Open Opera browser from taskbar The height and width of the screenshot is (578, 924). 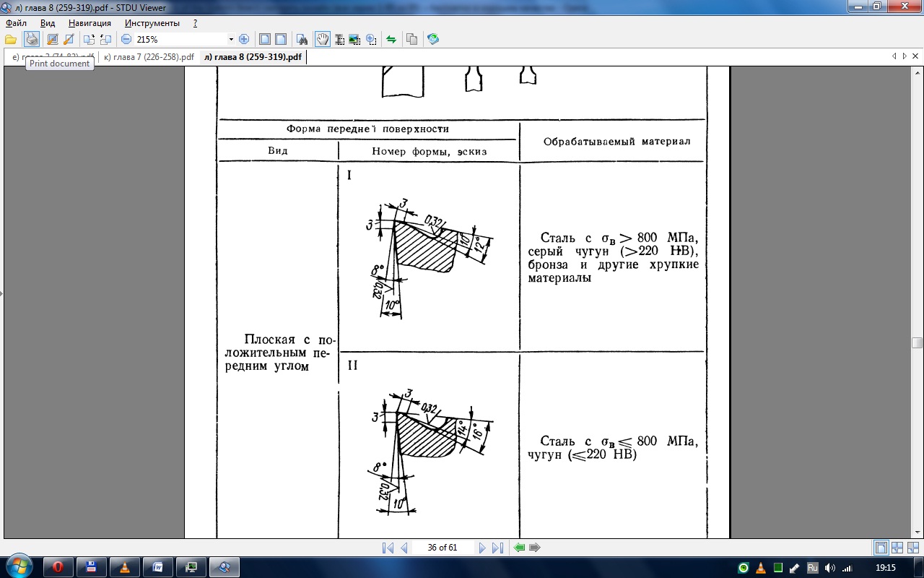(58, 567)
